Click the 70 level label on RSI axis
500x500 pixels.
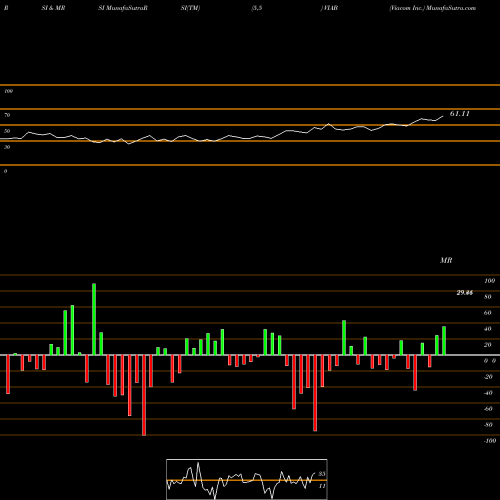coord(7,115)
